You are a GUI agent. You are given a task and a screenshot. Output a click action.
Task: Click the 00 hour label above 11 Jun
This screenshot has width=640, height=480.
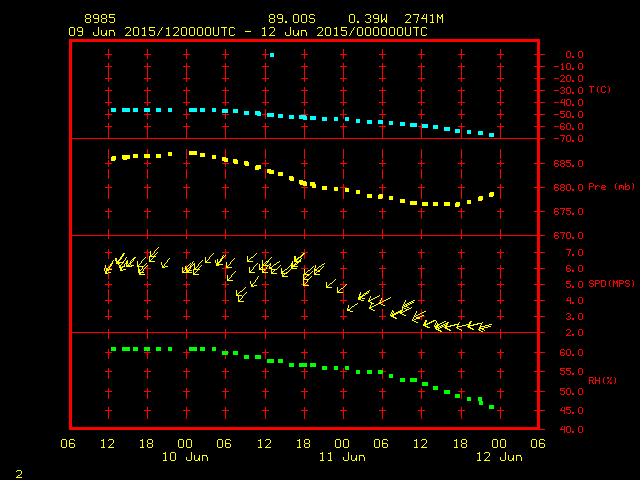pyautogui.click(x=342, y=444)
